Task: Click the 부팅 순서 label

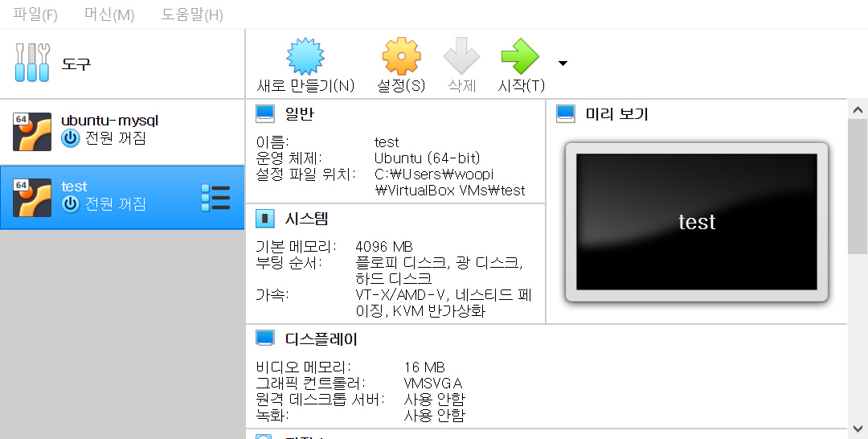Action: pos(289,262)
